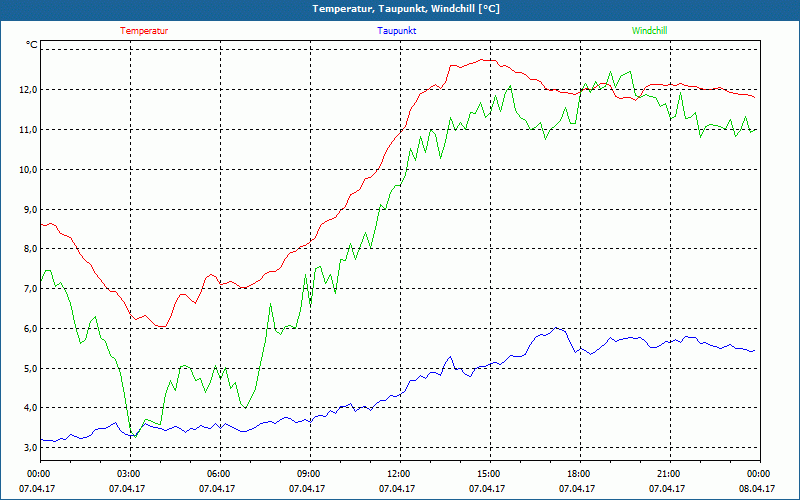Image resolution: width=800 pixels, height=500 pixels.
Task: Select the 5,0 y-axis value
Action: click(x=31, y=368)
